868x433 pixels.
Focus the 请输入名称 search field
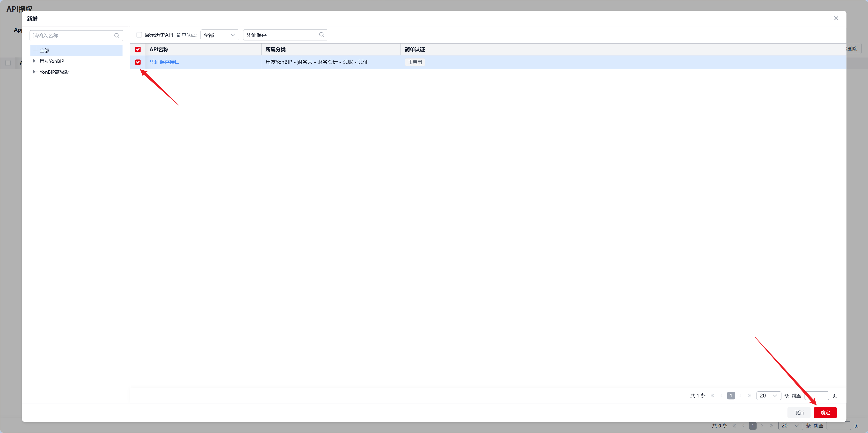pos(73,35)
